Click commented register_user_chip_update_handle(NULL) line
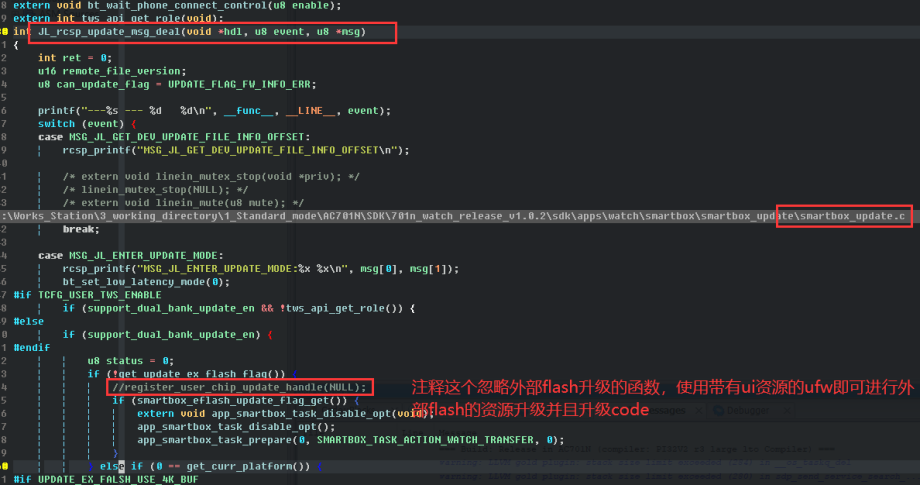This screenshot has width=920, height=485. click(239, 387)
